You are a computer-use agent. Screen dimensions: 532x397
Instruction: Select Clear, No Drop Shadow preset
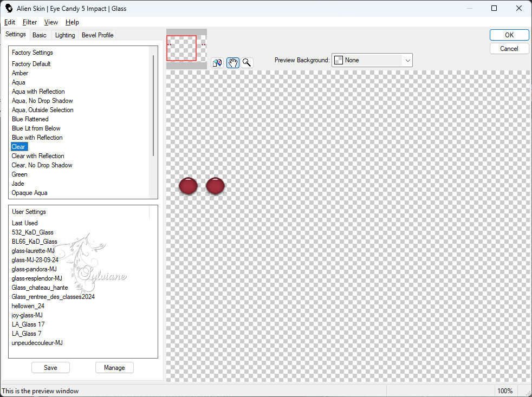pos(42,165)
